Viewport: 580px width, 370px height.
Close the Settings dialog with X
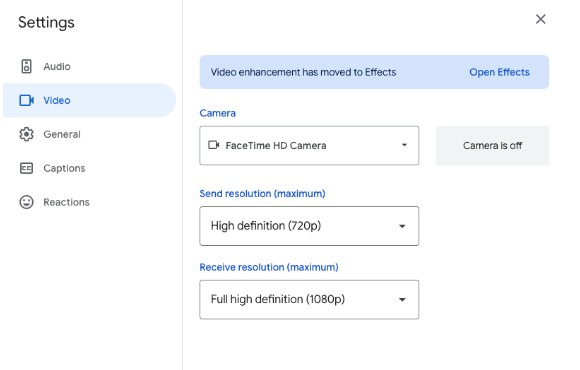pyautogui.click(x=540, y=19)
